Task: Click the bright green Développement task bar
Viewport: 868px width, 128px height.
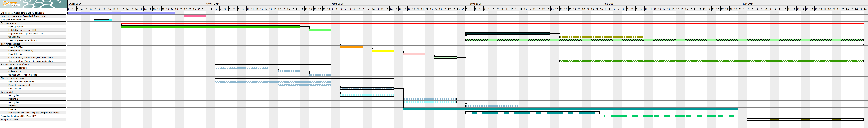Action: [x=210, y=27]
